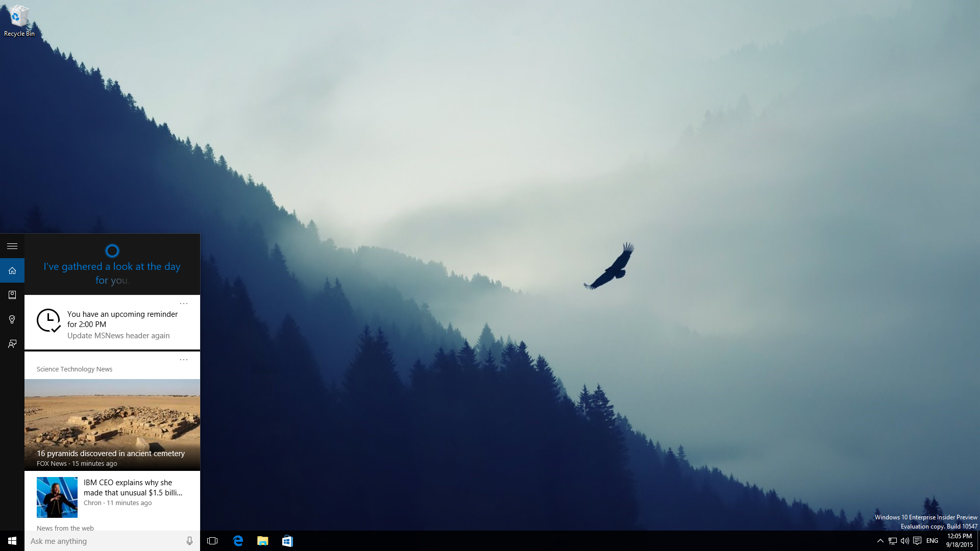The image size is (980, 551).
Task: Click the 'Science Technology News' heading
Action: tap(75, 369)
